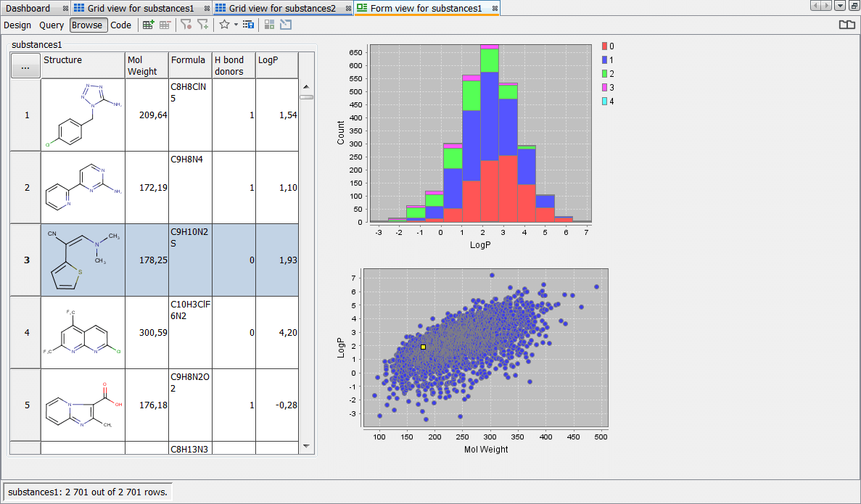This screenshot has height=504, width=861.
Task: Click the LogP column header
Action: [x=276, y=65]
